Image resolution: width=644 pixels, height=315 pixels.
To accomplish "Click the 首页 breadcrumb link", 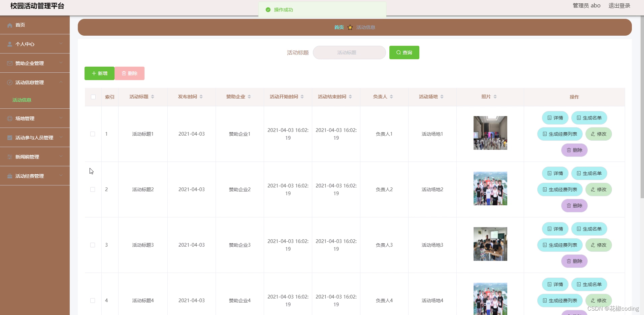I will point(339,27).
